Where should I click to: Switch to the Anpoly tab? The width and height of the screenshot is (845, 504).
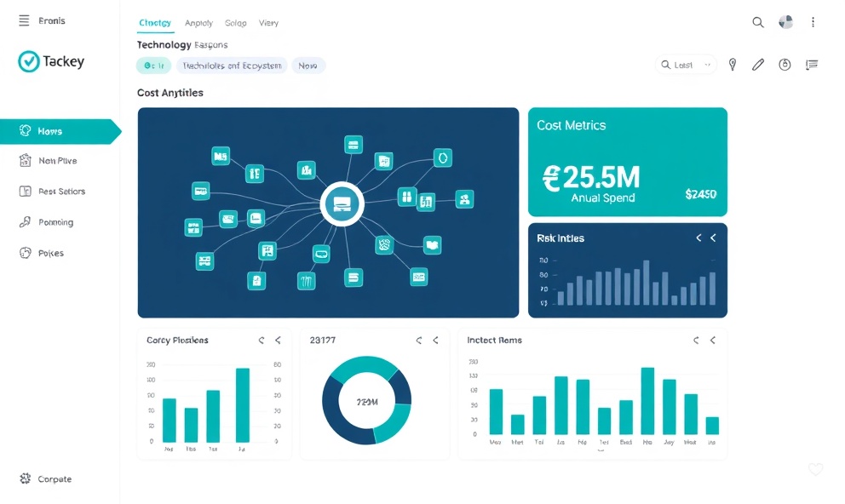pos(198,22)
